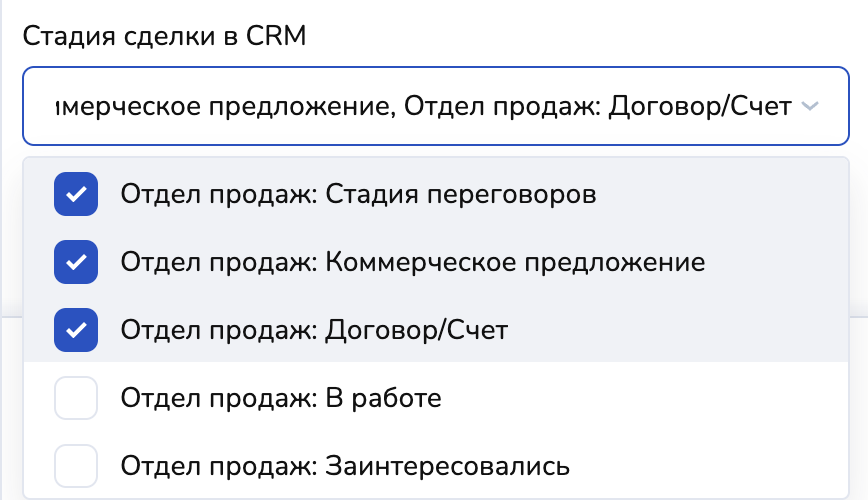Image resolution: width=868 pixels, height=500 pixels.
Task: Click the white checkmark icon beside "Стадия переговоров"
Action: point(75,194)
